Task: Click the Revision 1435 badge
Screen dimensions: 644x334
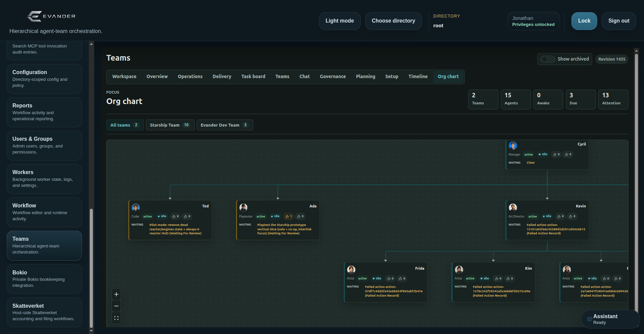Action: point(612,59)
